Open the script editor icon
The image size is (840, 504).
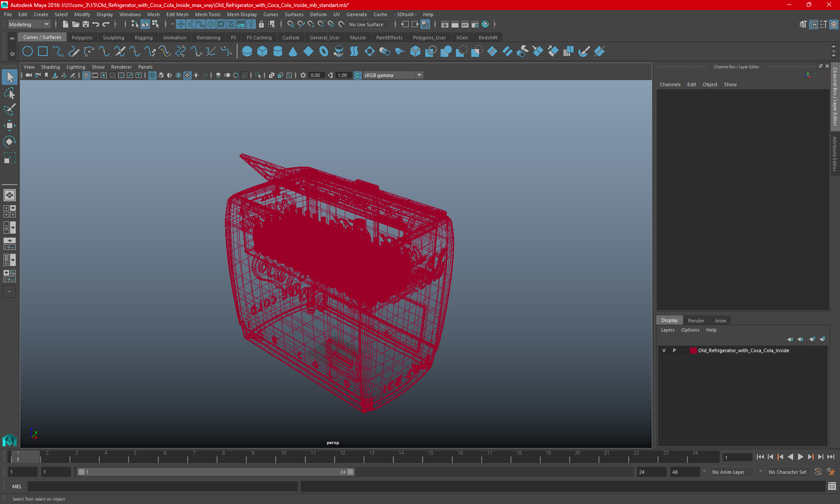coord(832,486)
